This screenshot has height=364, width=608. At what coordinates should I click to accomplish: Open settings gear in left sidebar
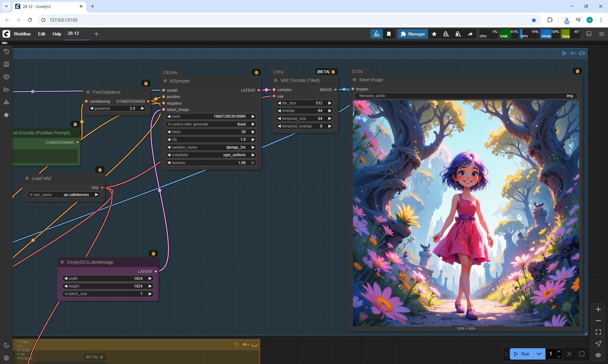(6, 358)
